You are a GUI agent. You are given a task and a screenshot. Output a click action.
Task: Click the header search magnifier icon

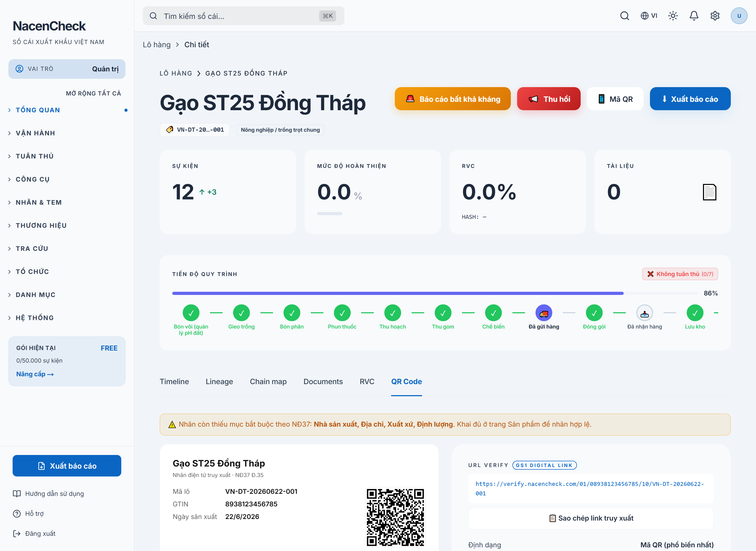tap(624, 16)
